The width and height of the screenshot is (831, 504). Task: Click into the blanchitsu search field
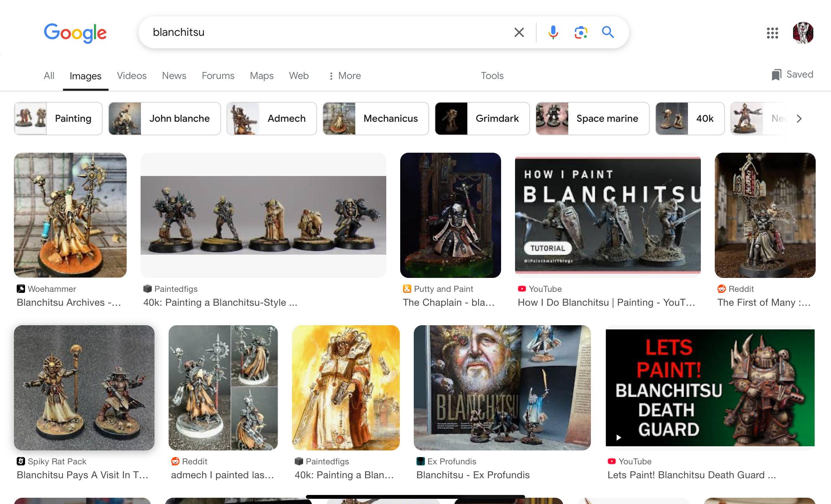pyautogui.click(x=313, y=32)
